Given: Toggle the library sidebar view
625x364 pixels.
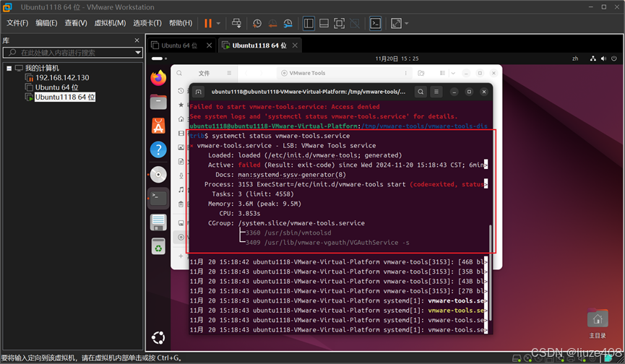Looking at the screenshot, I should tap(309, 23).
